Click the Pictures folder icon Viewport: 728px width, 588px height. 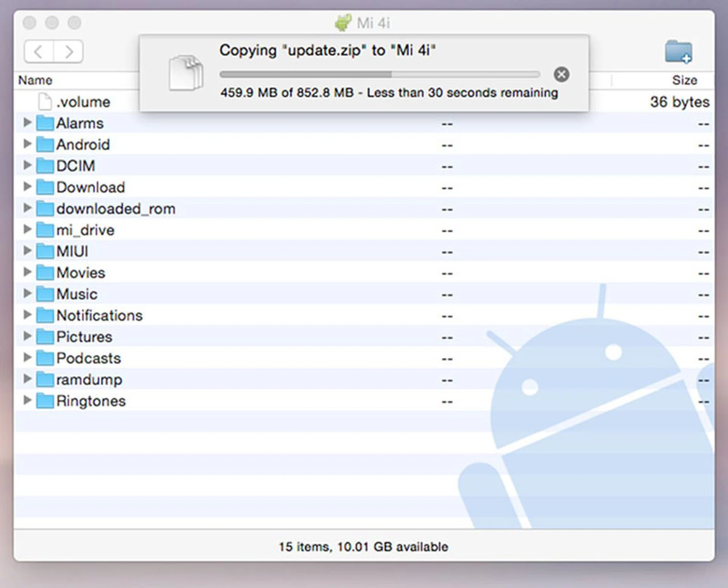click(45, 337)
